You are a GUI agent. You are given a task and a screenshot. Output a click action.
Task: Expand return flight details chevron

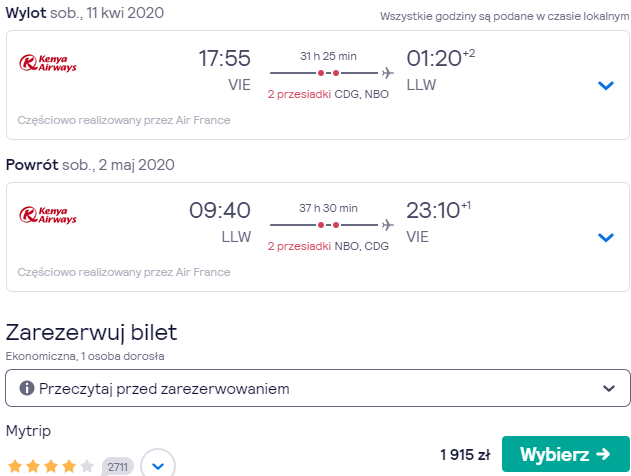coord(605,237)
